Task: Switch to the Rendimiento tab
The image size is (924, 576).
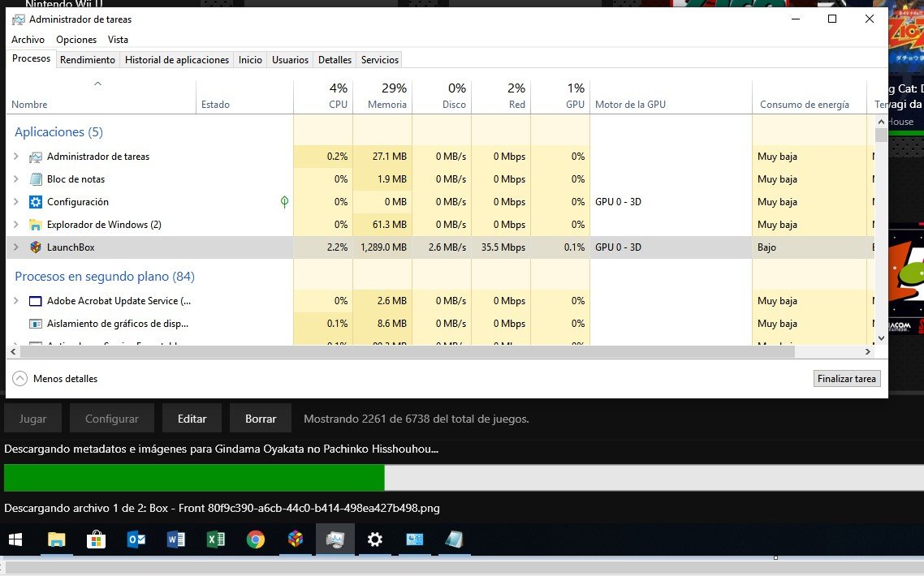Action: [x=88, y=60]
